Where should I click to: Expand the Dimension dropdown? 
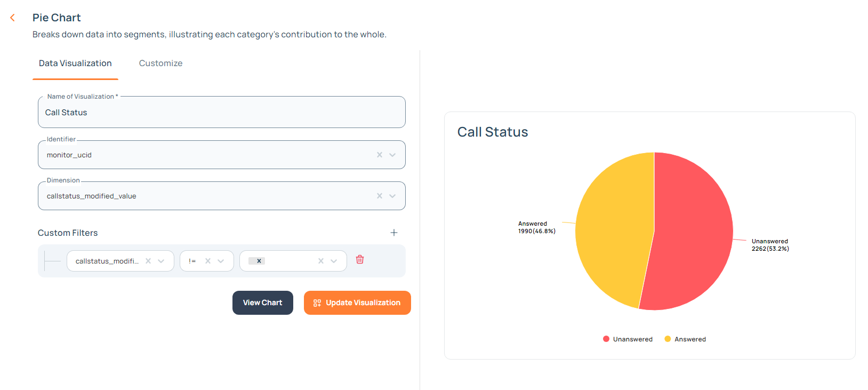point(392,196)
